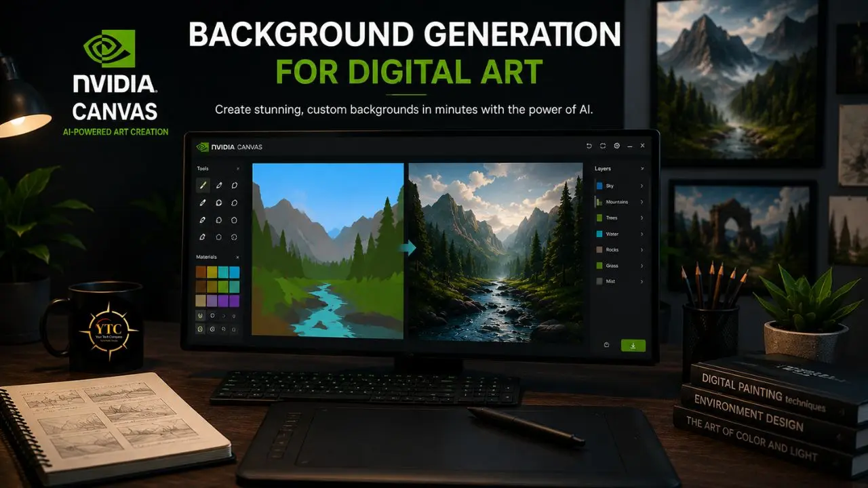Click the NVIDIA eye logo in app title bar

202,146
